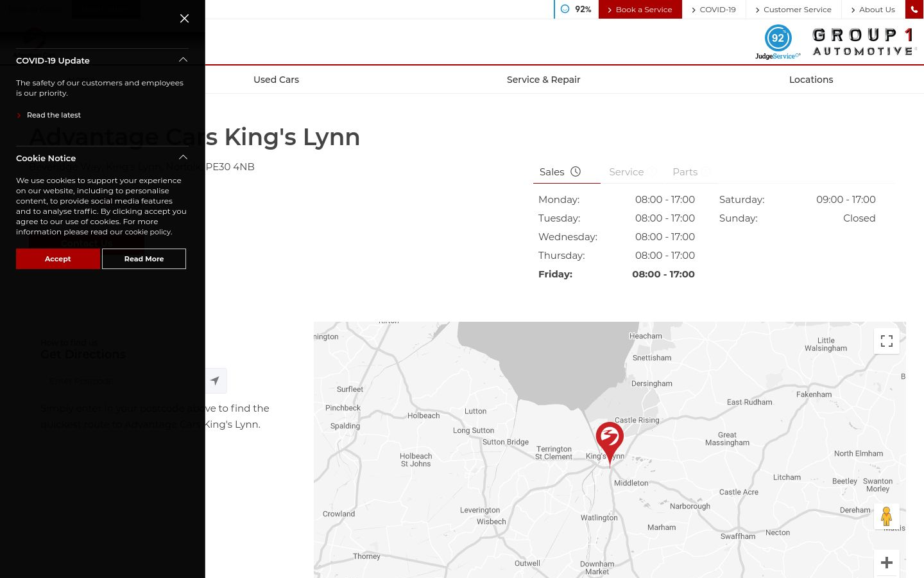Click the PE30 4NB postcode text
This screenshot has height=578, width=924.
230,167
